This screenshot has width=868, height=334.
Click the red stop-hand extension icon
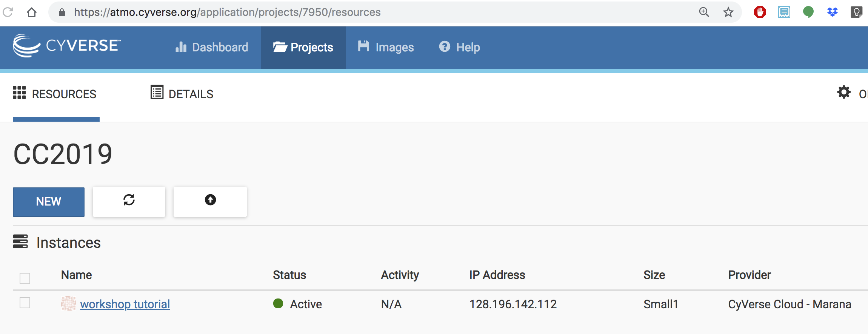[x=760, y=12]
